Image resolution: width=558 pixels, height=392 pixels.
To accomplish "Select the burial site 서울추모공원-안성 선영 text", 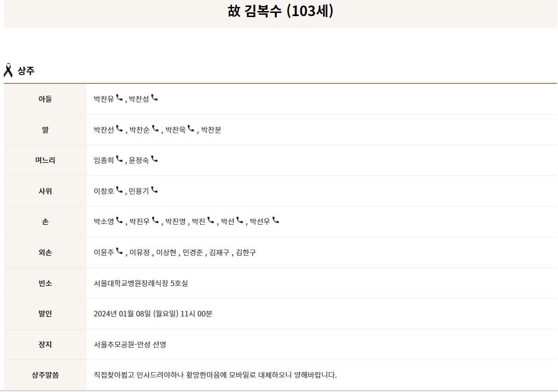I will pyautogui.click(x=130, y=345).
